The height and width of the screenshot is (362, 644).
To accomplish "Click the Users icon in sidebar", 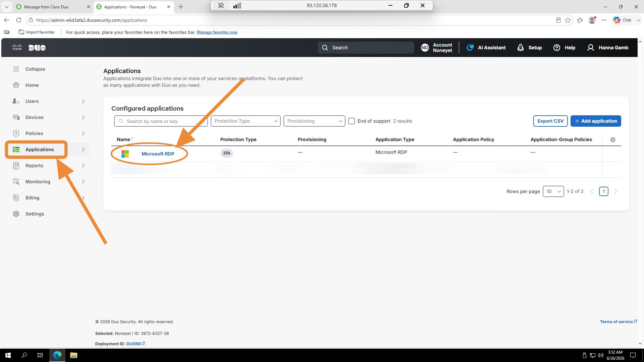I will click(x=16, y=101).
